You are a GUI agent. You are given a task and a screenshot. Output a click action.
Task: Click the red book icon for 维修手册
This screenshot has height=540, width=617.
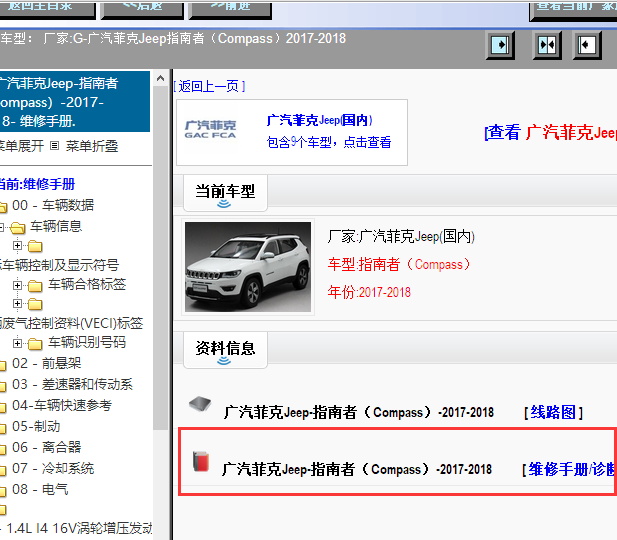pos(201,461)
